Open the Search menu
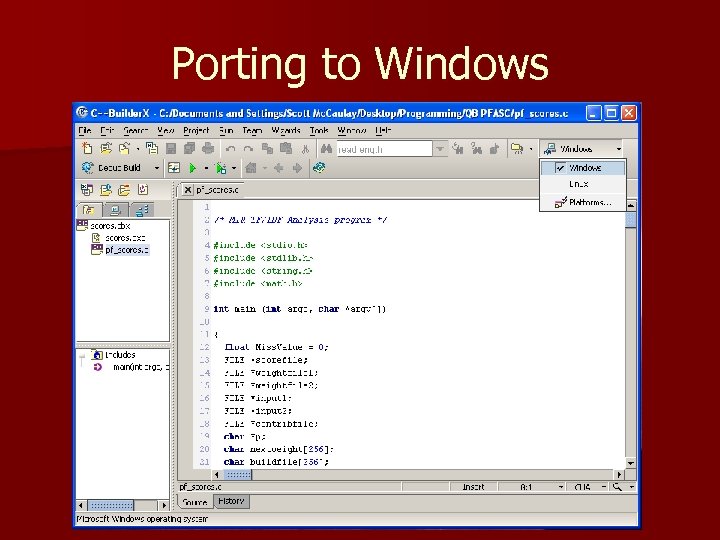Viewport: 720px width, 540px height. tap(135, 131)
